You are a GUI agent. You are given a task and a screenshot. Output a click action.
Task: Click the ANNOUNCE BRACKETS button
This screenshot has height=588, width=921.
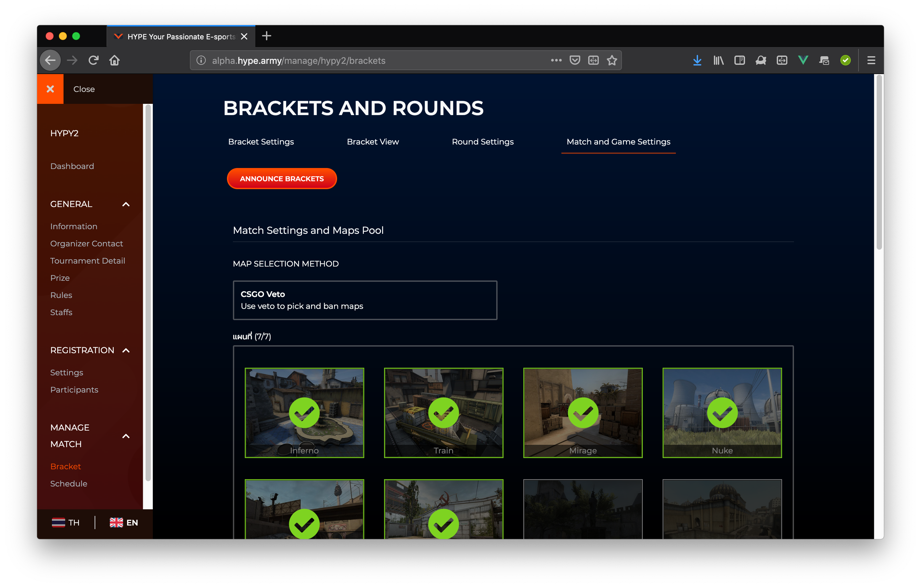click(282, 179)
